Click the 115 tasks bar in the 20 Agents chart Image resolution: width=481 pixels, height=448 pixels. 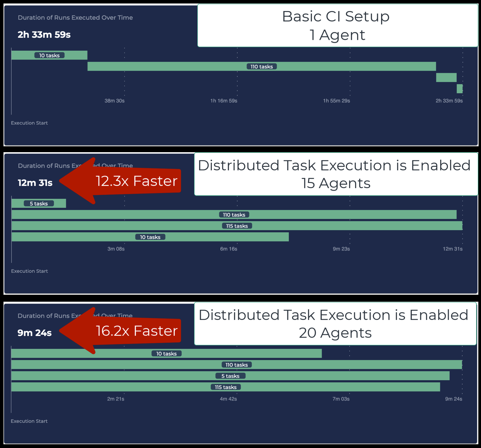[225, 387]
